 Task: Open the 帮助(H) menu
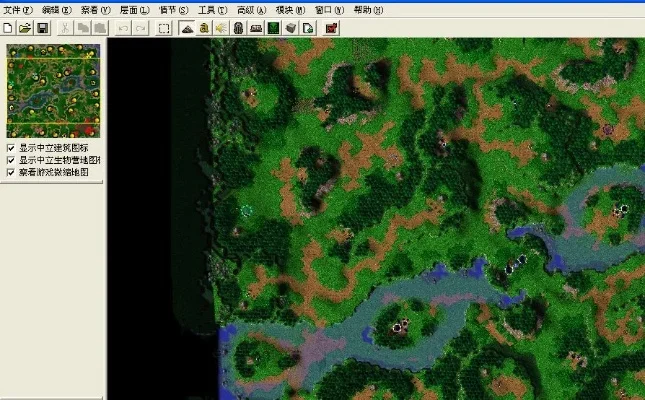(x=369, y=10)
